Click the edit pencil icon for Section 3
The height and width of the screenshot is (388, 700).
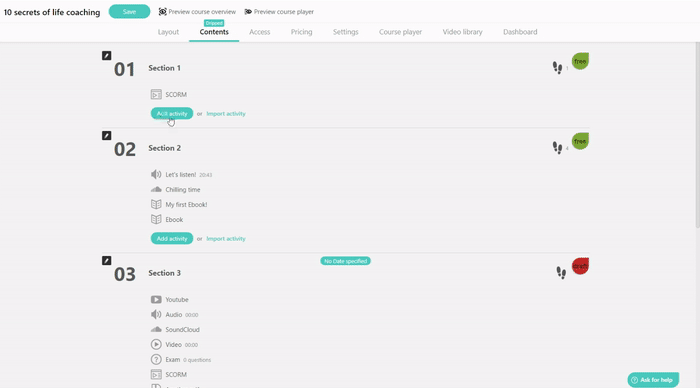106,260
